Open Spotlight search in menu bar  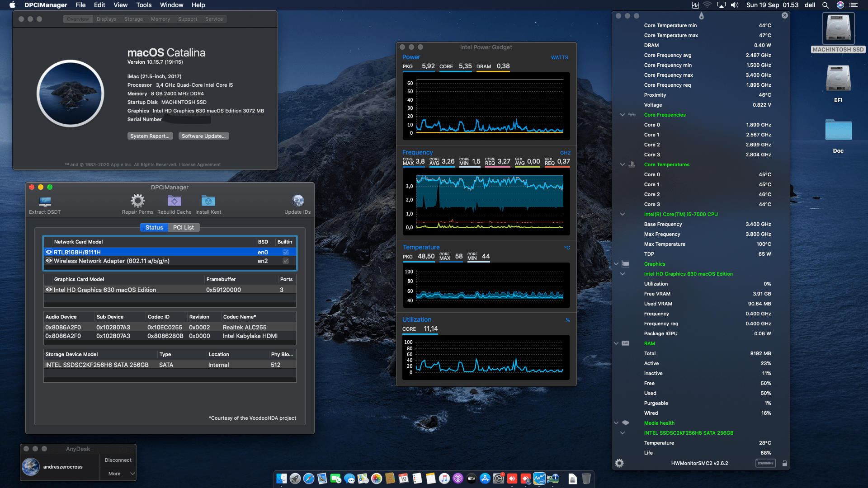[x=826, y=5]
